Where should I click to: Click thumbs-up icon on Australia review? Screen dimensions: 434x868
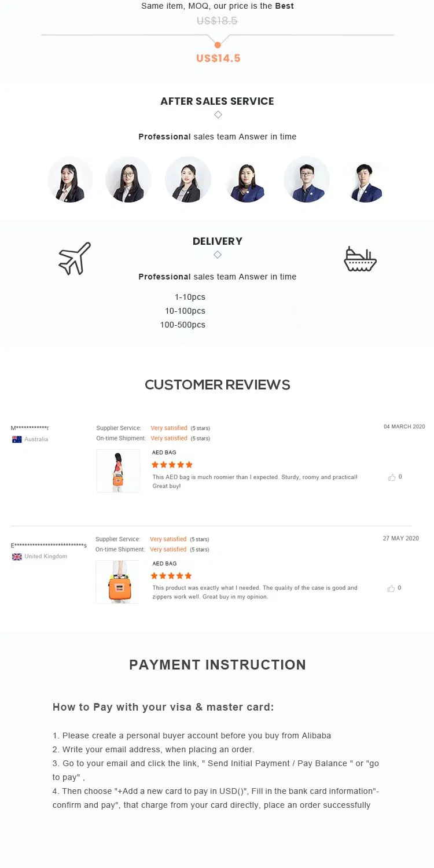click(x=392, y=477)
